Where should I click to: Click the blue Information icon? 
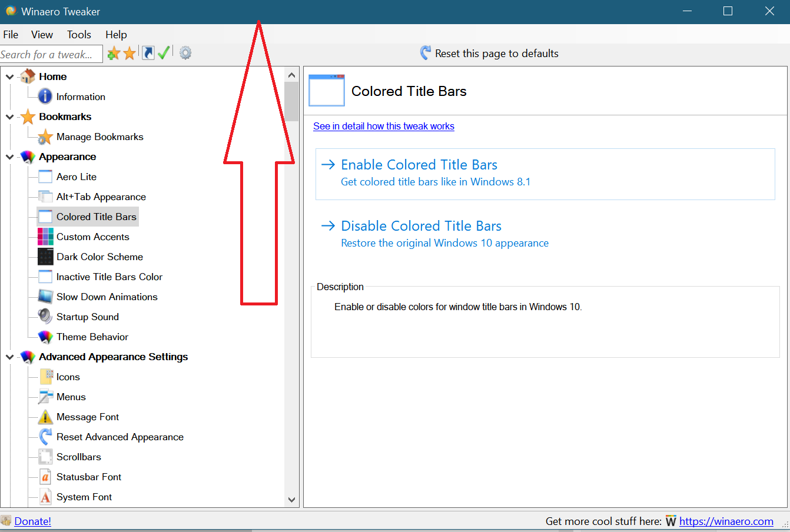click(45, 97)
